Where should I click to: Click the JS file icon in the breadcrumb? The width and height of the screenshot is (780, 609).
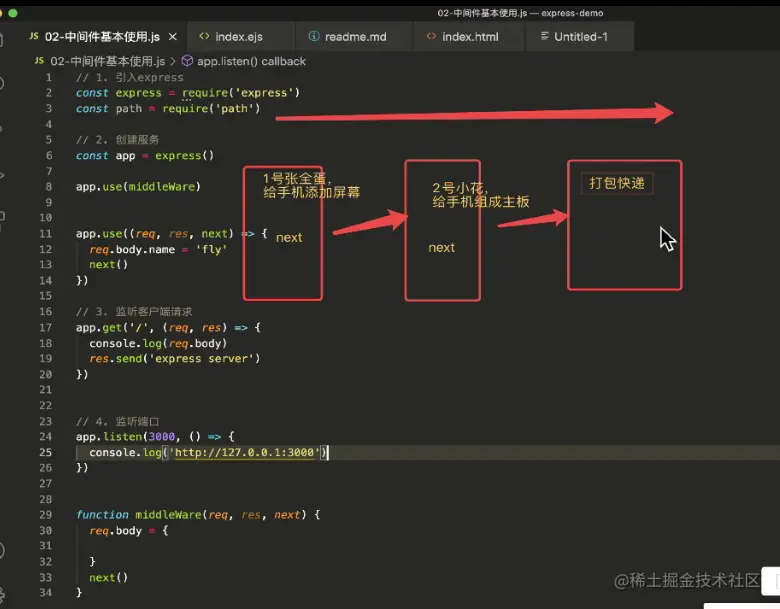click(x=39, y=61)
